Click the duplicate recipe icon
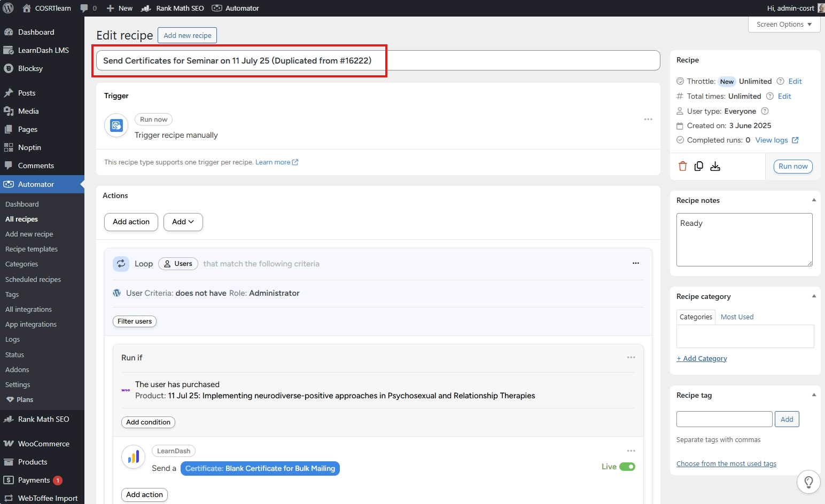 tap(698, 167)
